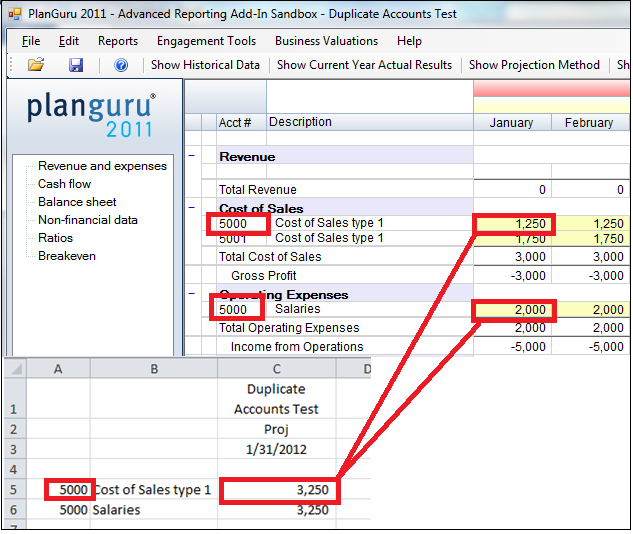Screen dimensions: 633x534
Task: Click Show Current Year Actual Results
Action: click(x=364, y=65)
